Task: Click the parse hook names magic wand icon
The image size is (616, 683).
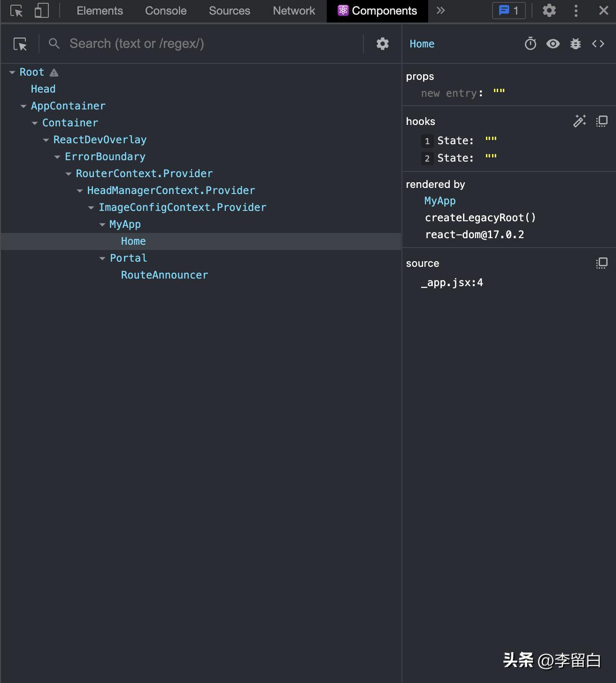Action: pos(579,121)
